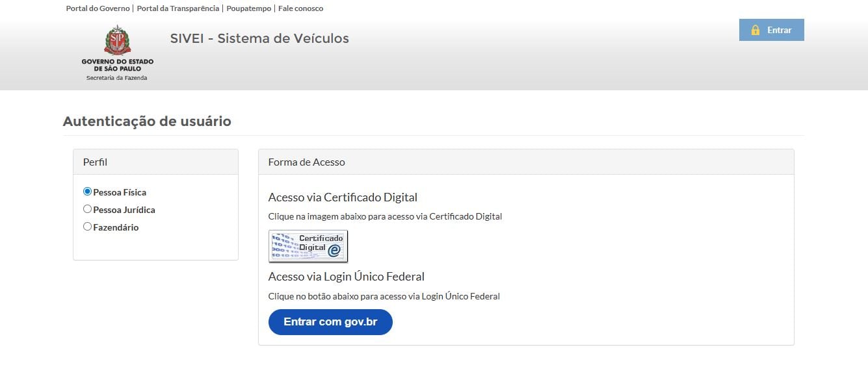Click the Perfil panel header

coord(155,162)
